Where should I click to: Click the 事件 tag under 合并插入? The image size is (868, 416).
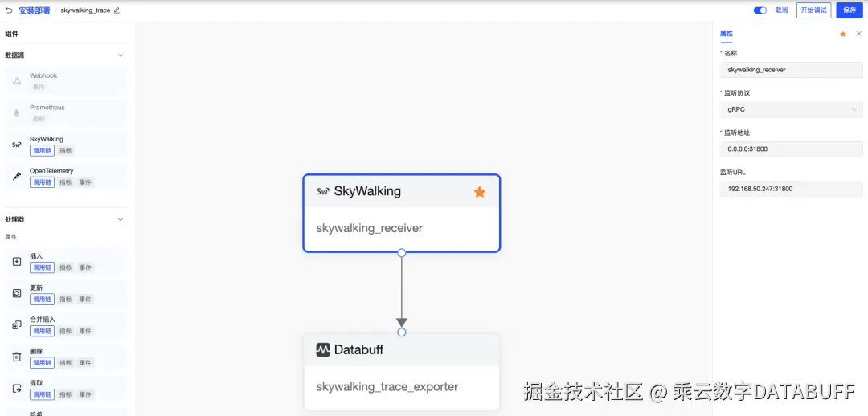[84, 331]
